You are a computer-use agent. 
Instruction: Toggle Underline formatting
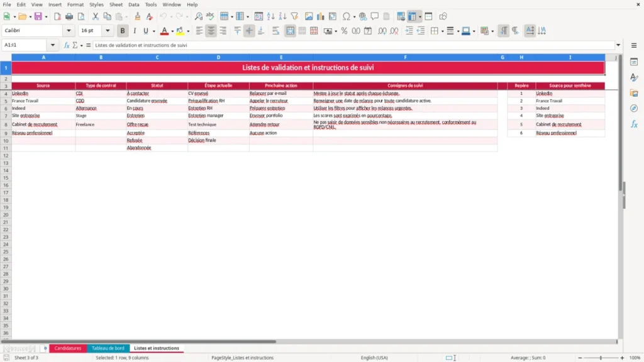click(146, 31)
